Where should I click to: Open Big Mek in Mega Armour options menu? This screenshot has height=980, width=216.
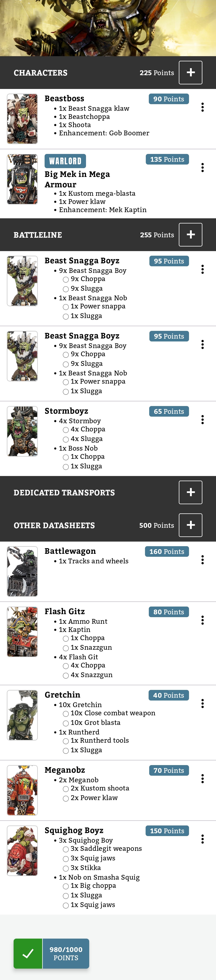(202, 168)
